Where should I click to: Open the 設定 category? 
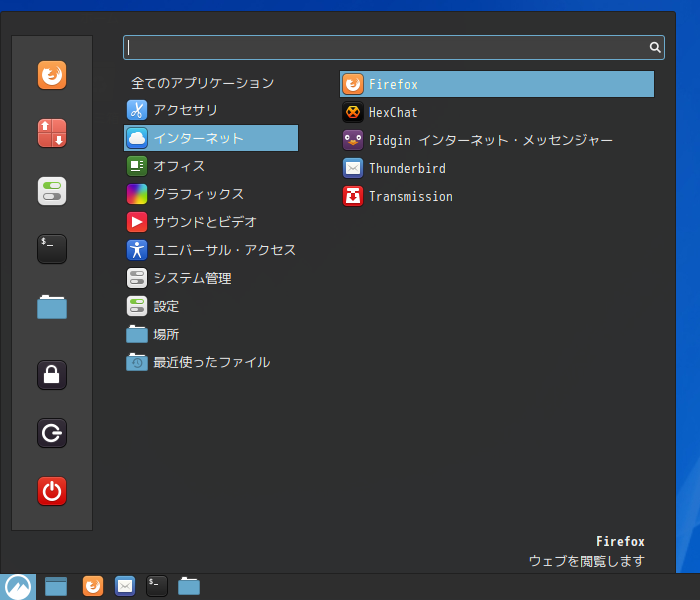point(211,306)
